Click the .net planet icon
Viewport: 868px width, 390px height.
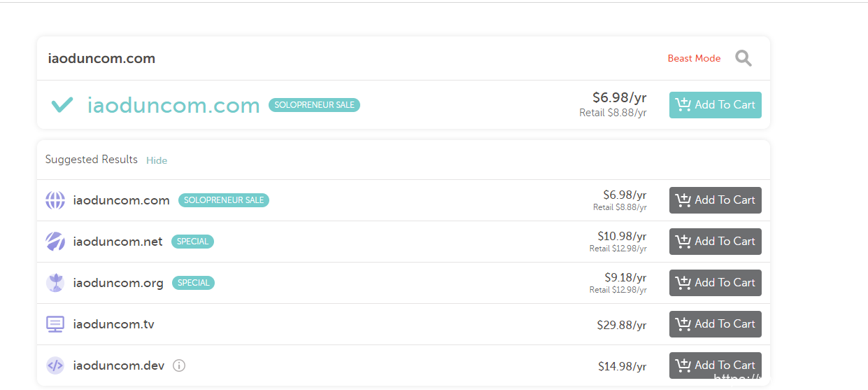(x=55, y=242)
